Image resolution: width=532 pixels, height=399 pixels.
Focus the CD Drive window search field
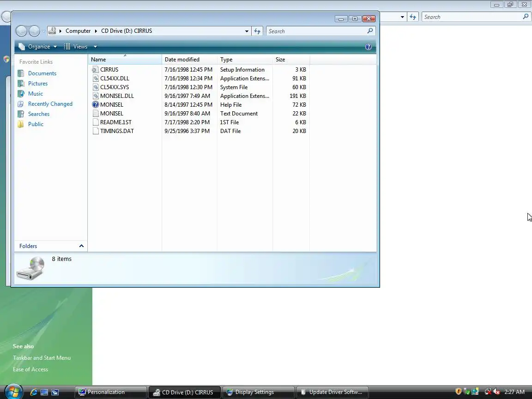tap(316, 31)
